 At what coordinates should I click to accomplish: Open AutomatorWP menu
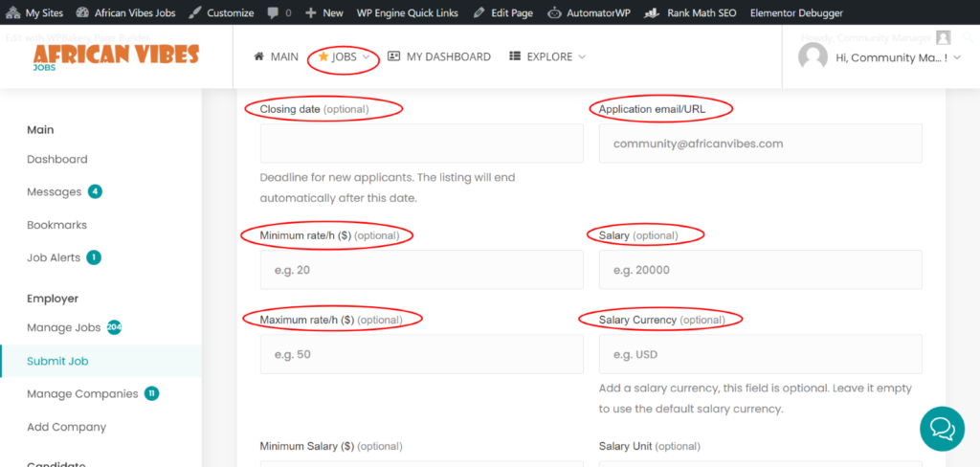tap(588, 12)
